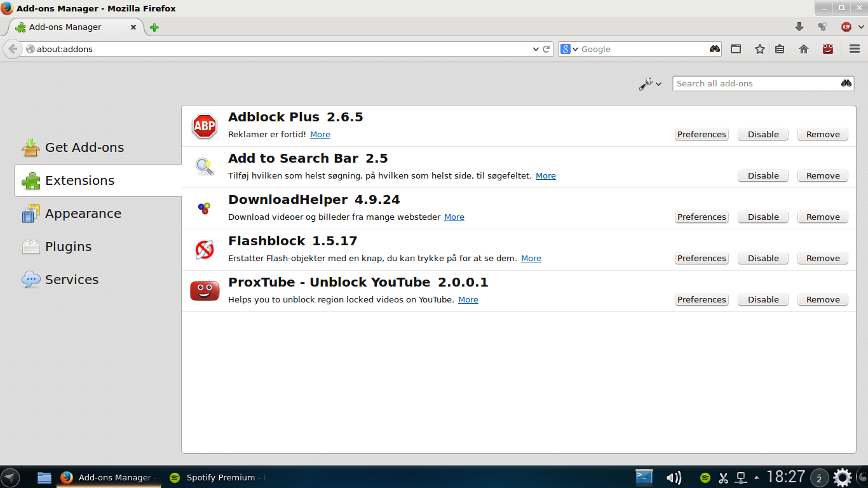Screen dimensions: 868x488
Task: Disable Flashblock extension
Action: coord(763,258)
